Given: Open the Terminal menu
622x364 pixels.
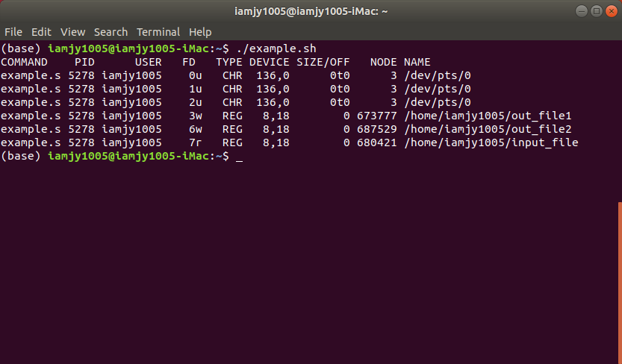Looking at the screenshot, I should pos(158,31).
